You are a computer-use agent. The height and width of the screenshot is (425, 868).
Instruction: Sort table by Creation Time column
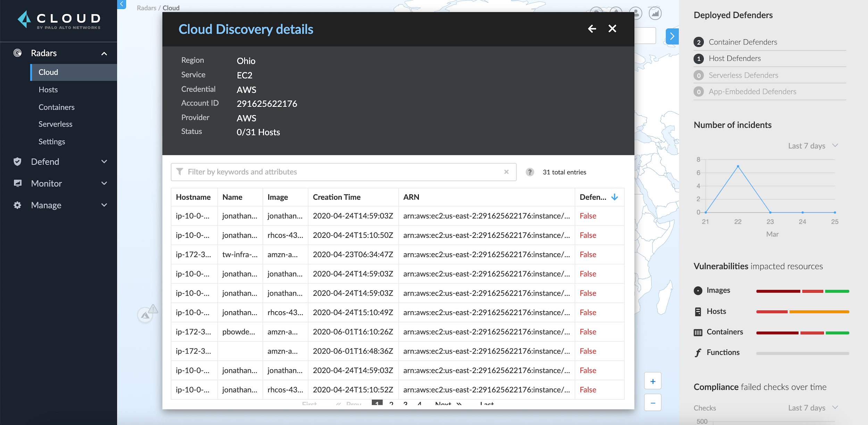[336, 197]
